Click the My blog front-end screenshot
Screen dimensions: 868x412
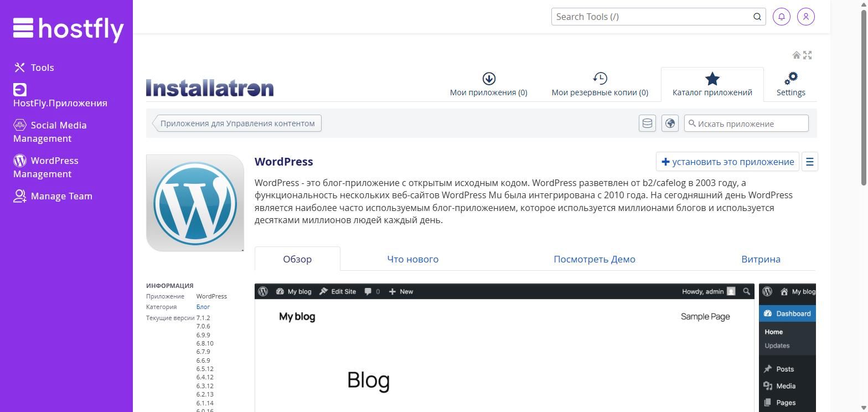tap(504, 348)
